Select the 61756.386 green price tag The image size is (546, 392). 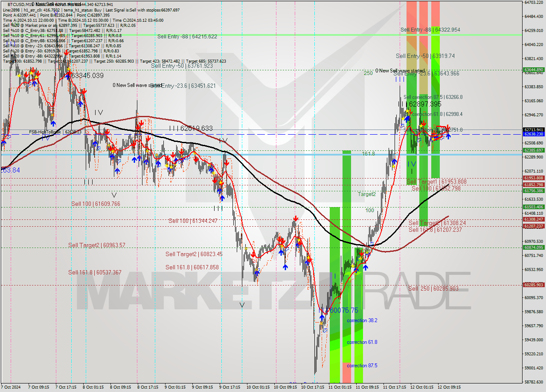click(534, 190)
